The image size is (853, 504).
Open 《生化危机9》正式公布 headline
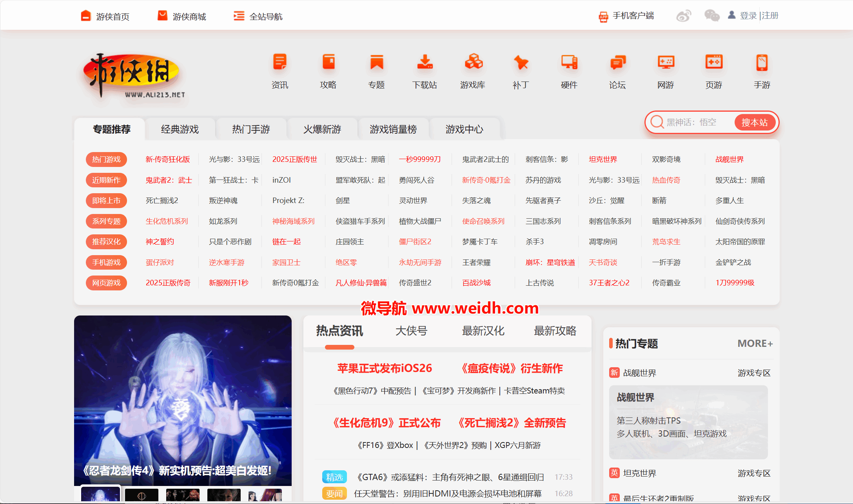pyautogui.click(x=387, y=423)
